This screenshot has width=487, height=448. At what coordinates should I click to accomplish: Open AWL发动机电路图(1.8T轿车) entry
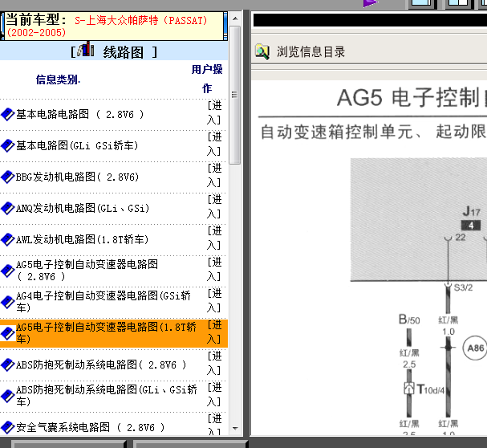[x=83, y=240]
